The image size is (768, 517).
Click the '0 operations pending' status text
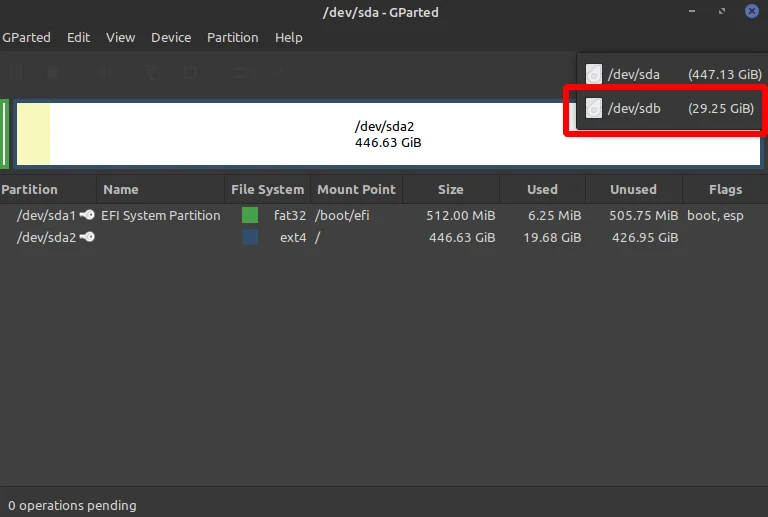[72, 505]
